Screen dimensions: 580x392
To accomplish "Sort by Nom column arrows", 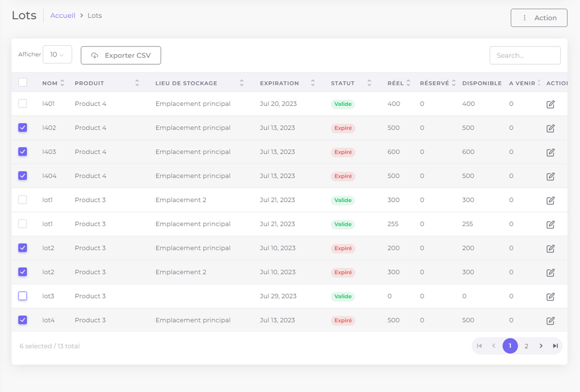I will point(62,83).
